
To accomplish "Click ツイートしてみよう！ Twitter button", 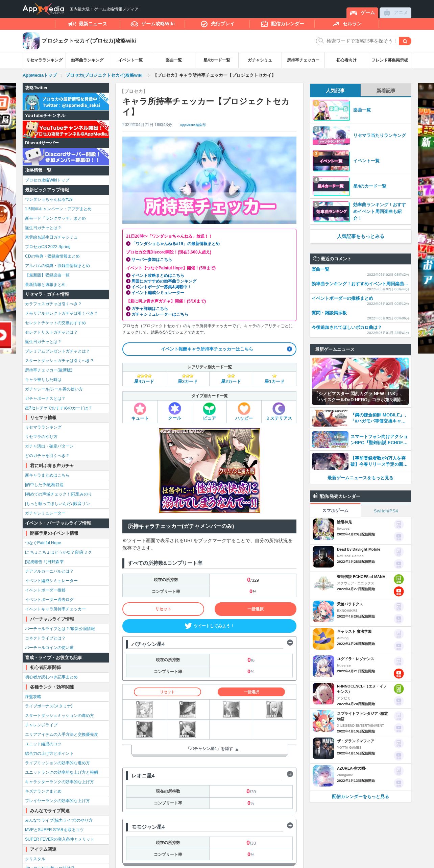I will (209, 626).
